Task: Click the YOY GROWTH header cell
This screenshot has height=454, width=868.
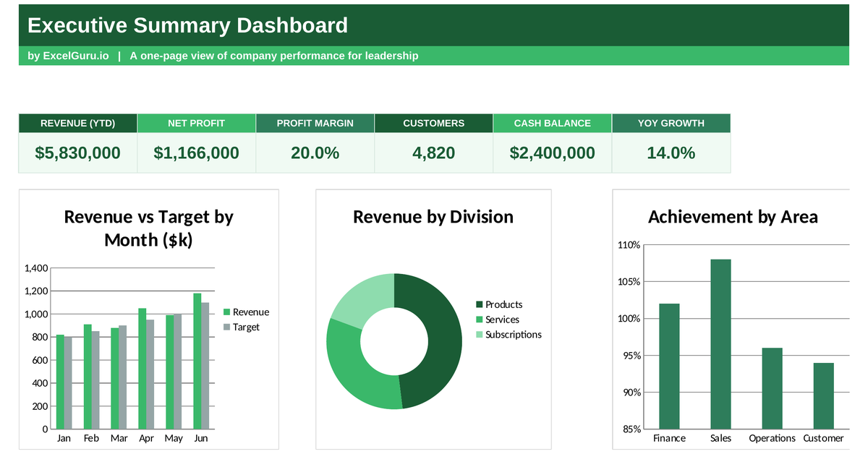Action: coord(671,123)
